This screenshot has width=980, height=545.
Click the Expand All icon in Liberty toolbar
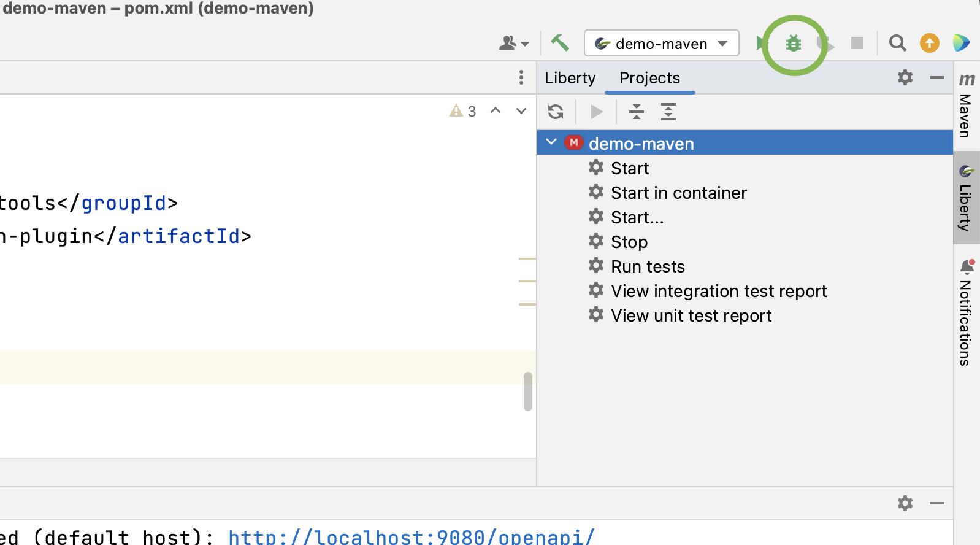coord(668,112)
